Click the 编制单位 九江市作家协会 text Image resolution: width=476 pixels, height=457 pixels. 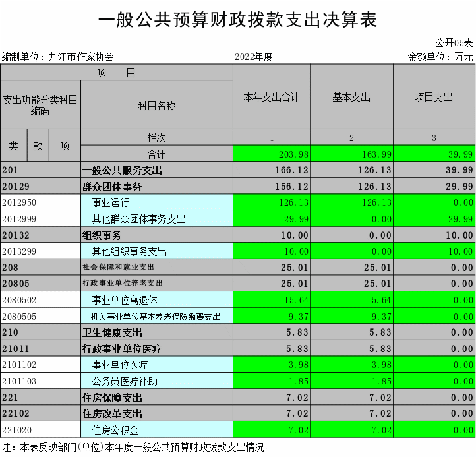click(x=58, y=57)
